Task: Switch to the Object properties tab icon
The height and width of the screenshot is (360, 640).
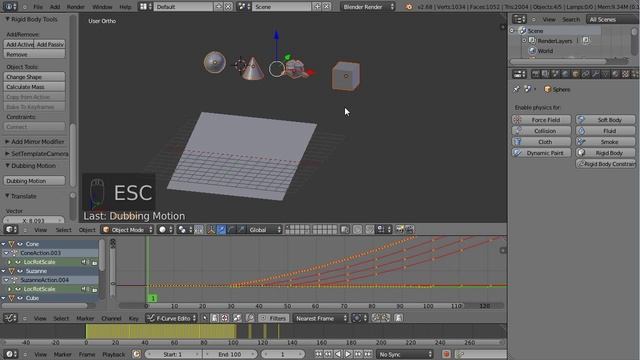Action: [576, 74]
